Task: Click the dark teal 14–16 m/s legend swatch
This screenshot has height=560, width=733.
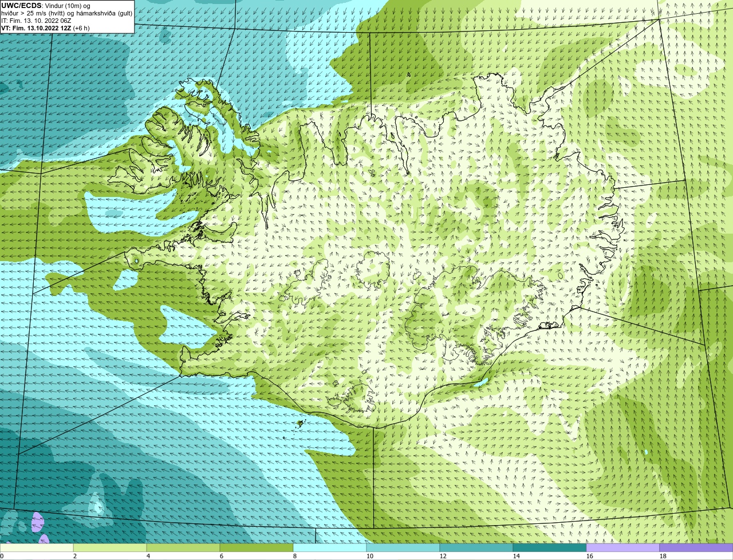Action: 550,548
